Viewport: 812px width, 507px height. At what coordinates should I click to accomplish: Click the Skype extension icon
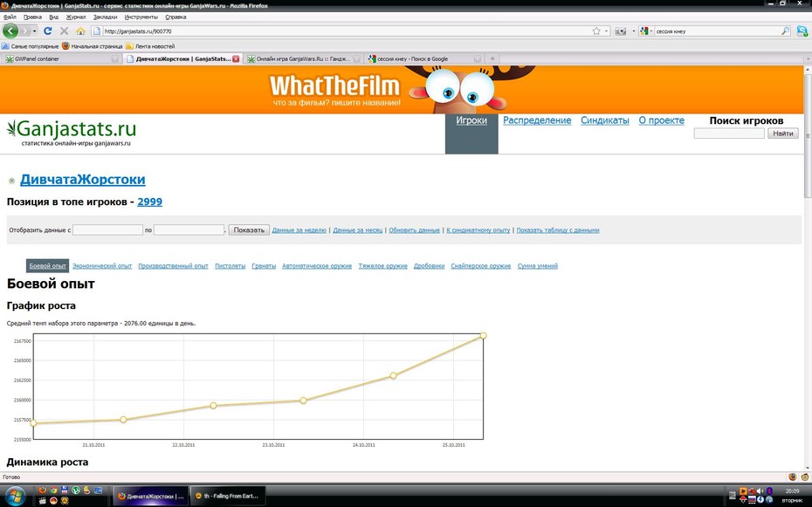[x=802, y=31]
